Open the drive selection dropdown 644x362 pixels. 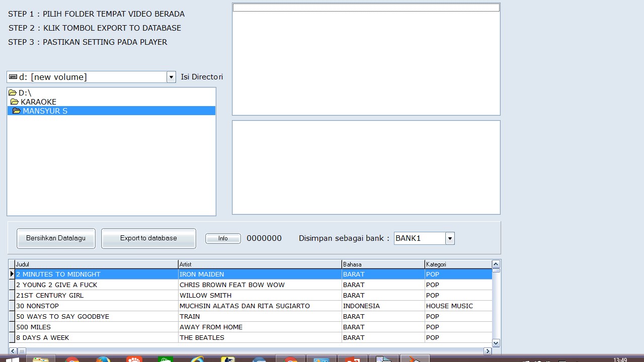[171, 76]
